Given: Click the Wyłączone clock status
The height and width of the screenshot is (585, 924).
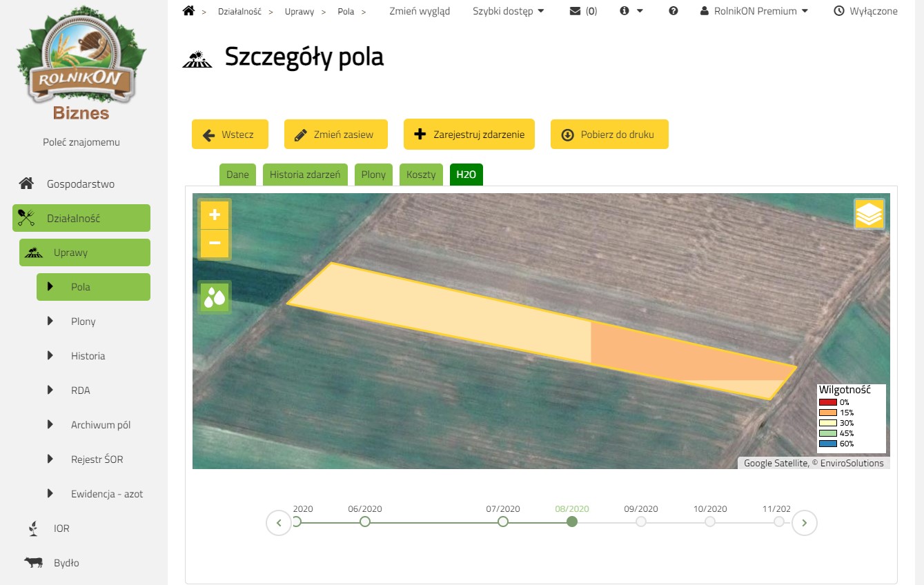Looking at the screenshot, I should tap(866, 11).
